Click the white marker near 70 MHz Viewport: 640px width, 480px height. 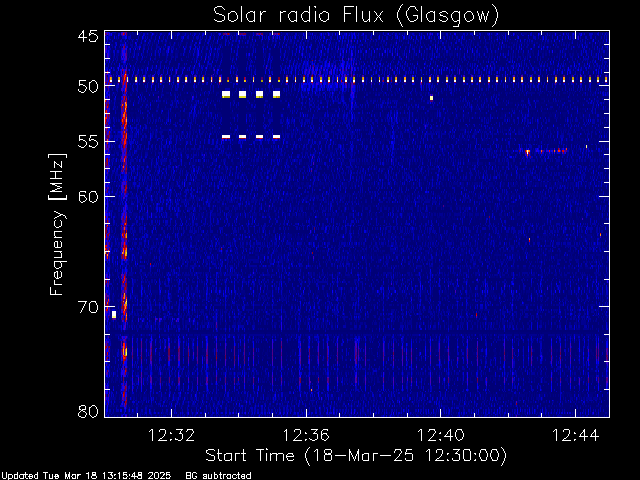pos(114,314)
